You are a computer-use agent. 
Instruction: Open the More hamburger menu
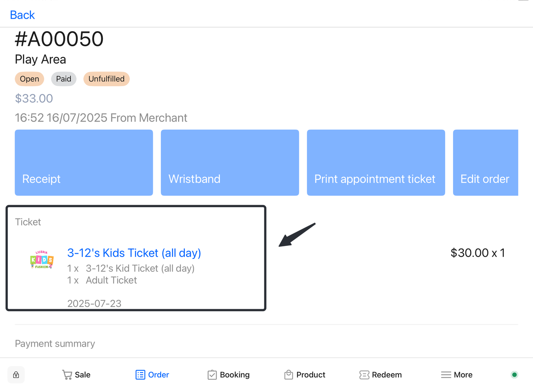coord(446,375)
